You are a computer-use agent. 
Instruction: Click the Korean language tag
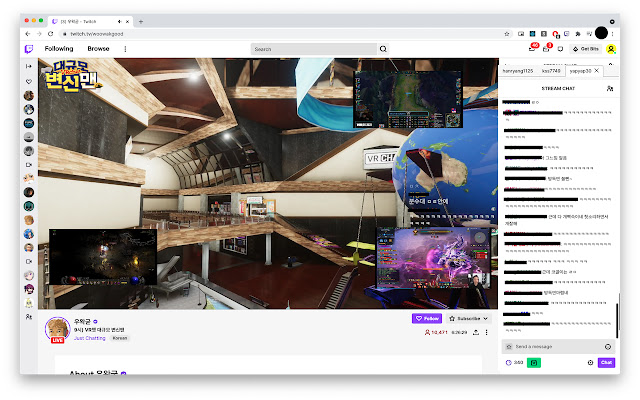120,338
